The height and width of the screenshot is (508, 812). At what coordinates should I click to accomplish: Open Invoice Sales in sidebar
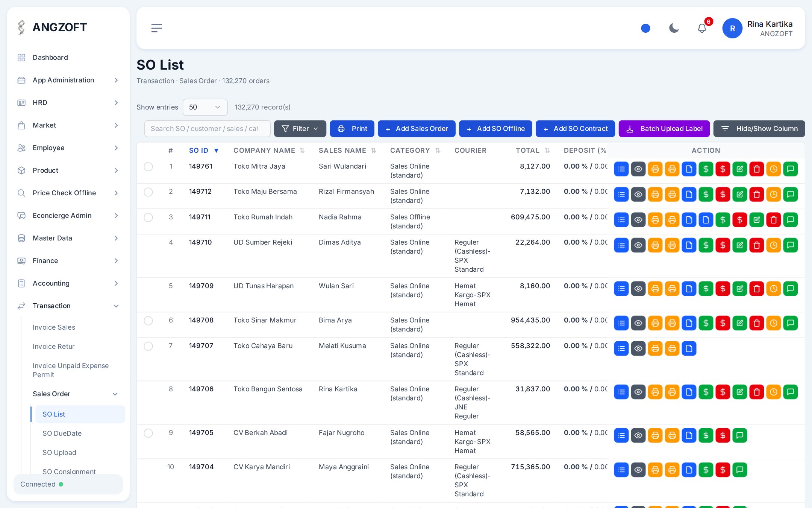click(x=54, y=327)
